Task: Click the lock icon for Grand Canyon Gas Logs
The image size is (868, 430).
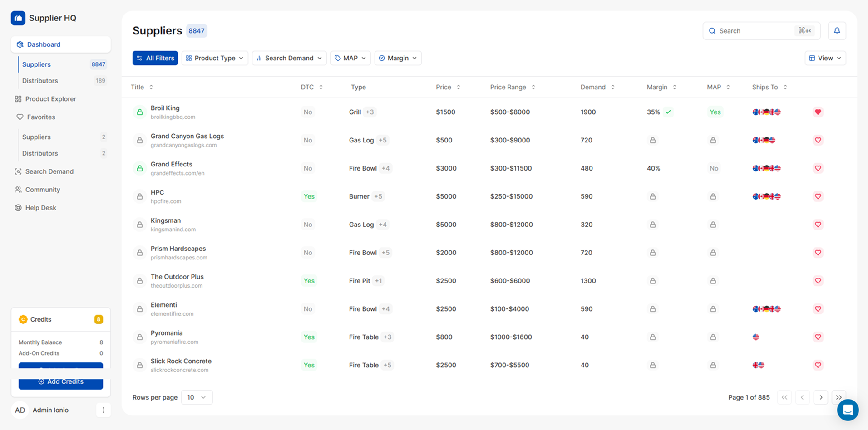Action: (x=140, y=140)
